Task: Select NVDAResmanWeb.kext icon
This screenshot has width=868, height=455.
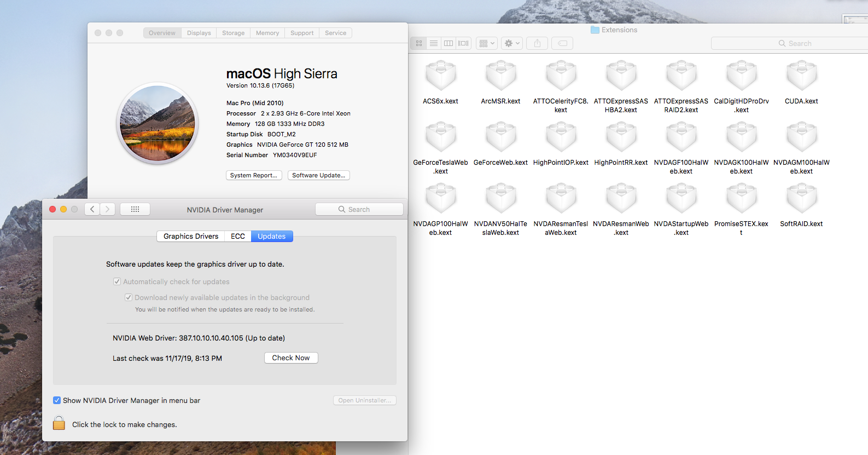Action: pyautogui.click(x=621, y=198)
